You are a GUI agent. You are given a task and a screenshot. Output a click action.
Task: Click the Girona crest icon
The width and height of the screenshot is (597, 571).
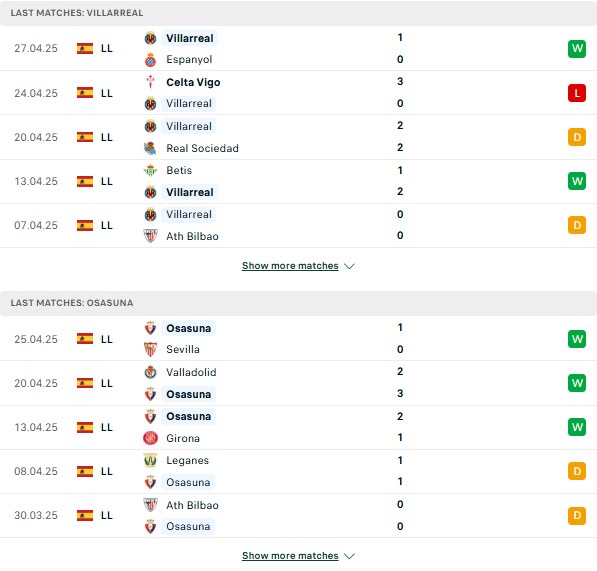[150, 438]
